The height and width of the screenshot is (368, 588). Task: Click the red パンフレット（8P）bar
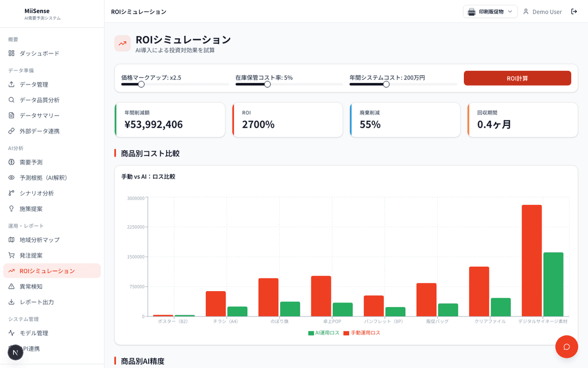tap(374, 306)
